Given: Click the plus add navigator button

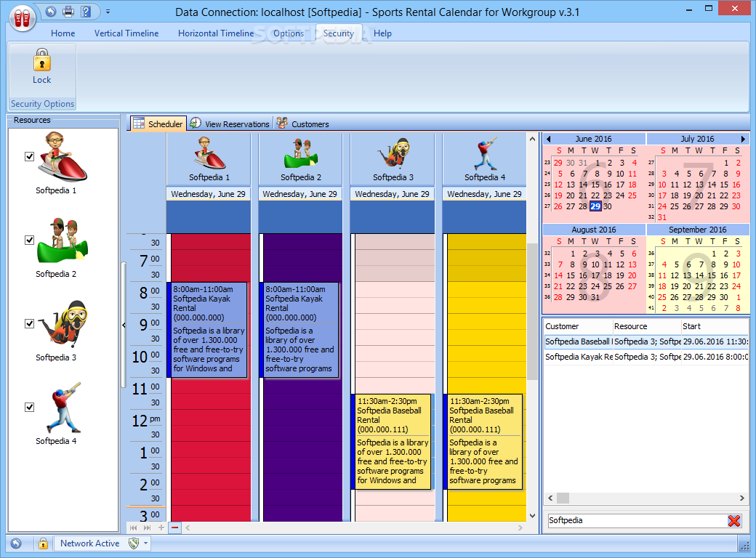Looking at the screenshot, I should [x=161, y=527].
